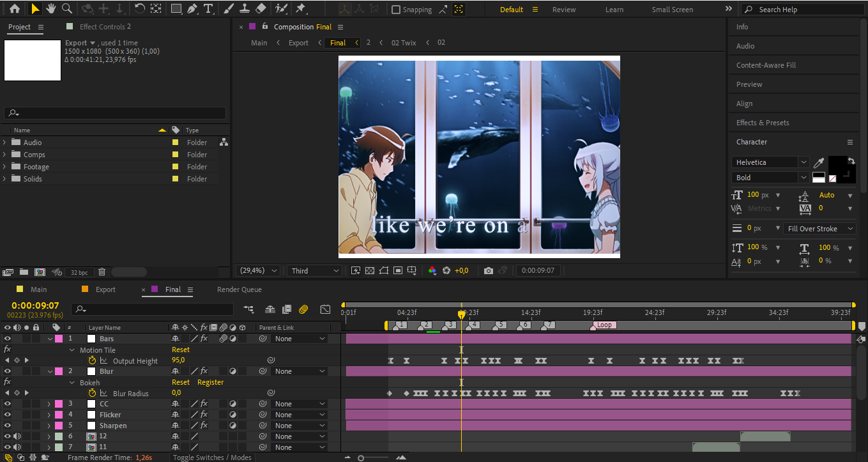
Task: Switch to the Render Queue tab
Action: point(239,289)
